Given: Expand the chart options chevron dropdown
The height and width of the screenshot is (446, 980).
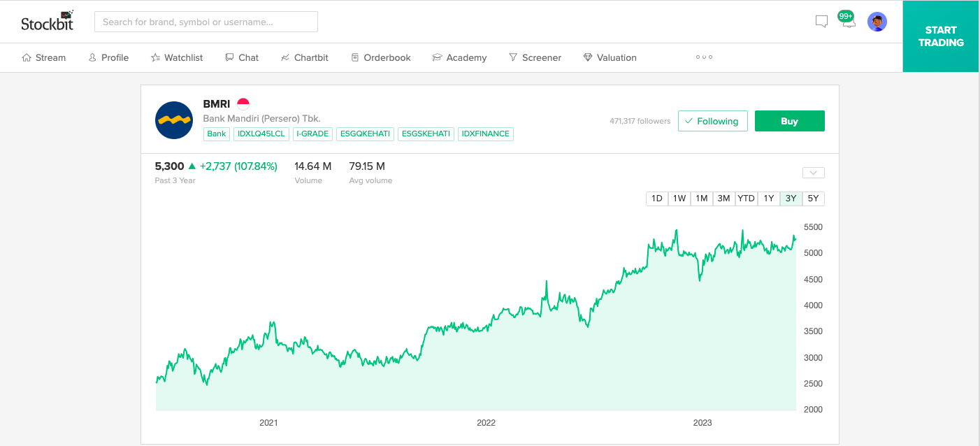Looking at the screenshot, I should 814,173.
